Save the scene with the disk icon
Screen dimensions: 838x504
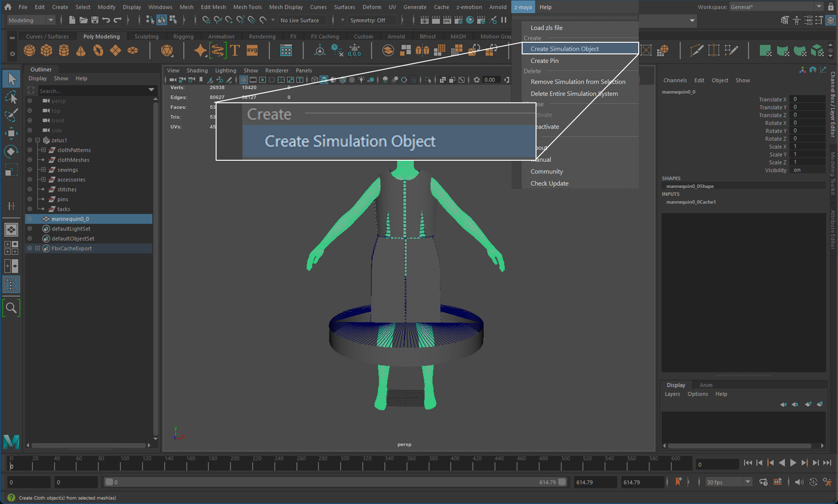[95, 20]
